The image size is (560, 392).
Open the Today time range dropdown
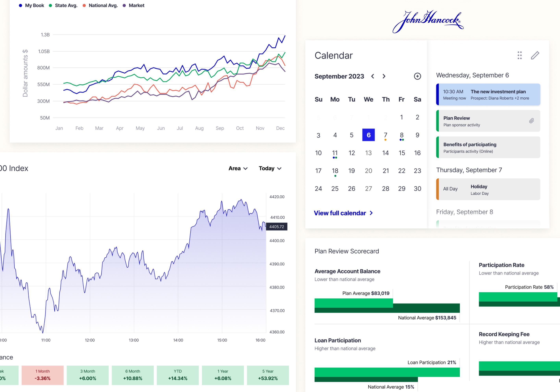[270, 168]
